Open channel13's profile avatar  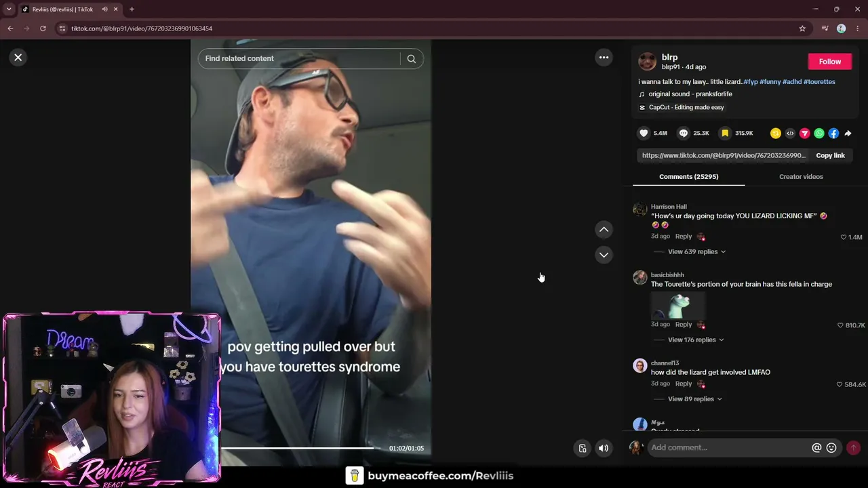tap(639, 365)
